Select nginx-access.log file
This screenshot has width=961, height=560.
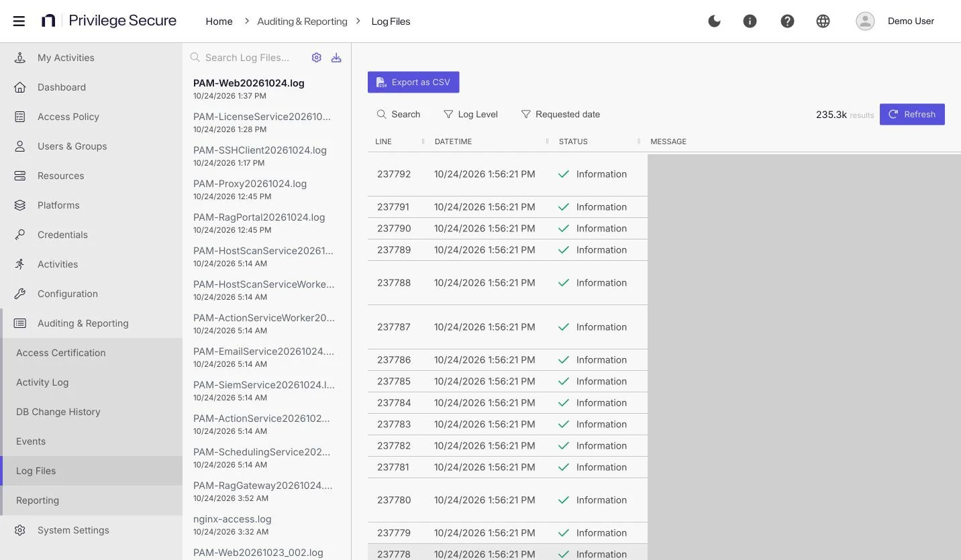(x=266, y=524)
